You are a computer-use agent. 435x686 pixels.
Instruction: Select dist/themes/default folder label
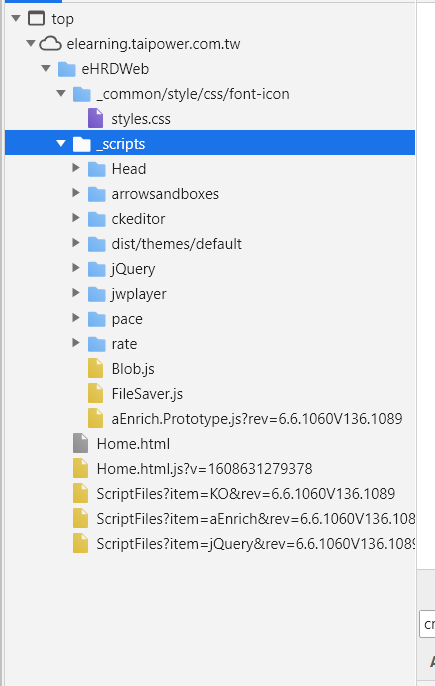[x=176, y=243]
